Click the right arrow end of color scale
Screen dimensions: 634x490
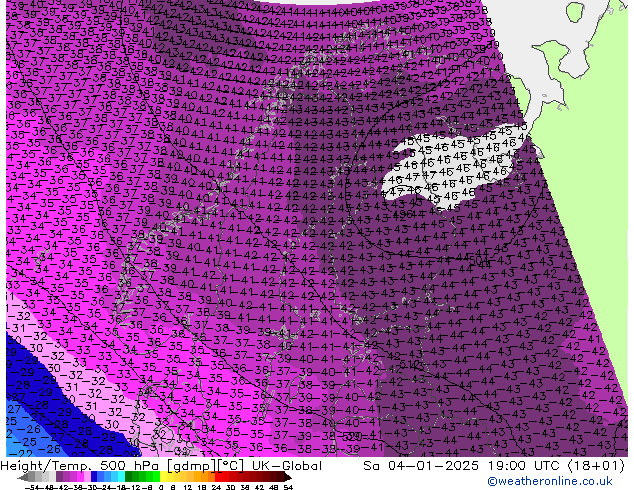pyautogui.click(x=288, y=477)
